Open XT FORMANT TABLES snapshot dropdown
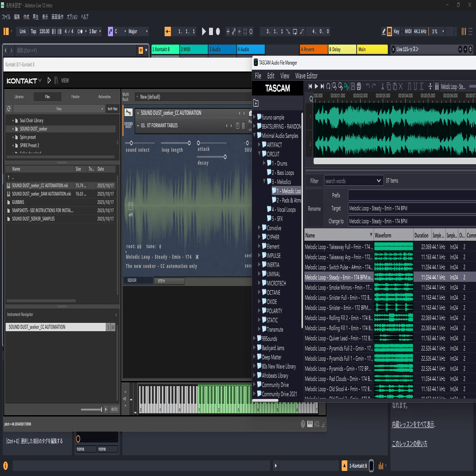Image resolution: width=476 pixels, height=476 pixels. click(x=138, y=125)
